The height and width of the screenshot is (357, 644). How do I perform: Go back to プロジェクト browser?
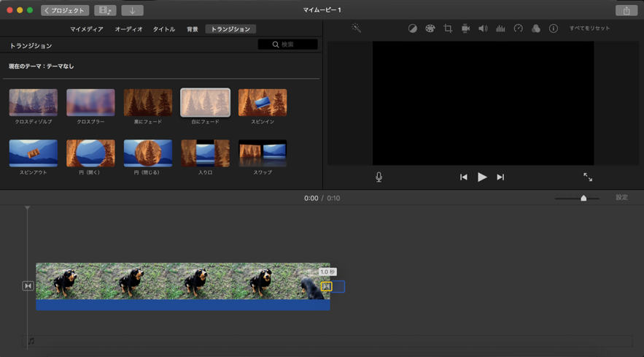65,10
